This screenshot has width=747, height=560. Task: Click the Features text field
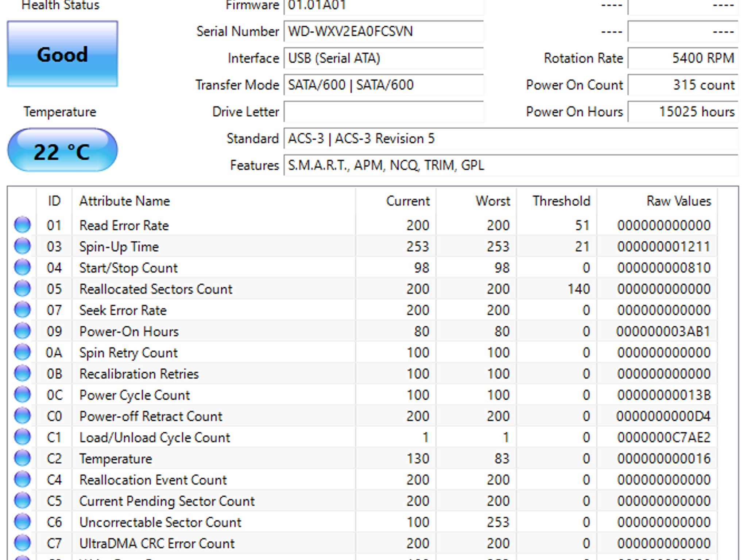pos(511,166)
